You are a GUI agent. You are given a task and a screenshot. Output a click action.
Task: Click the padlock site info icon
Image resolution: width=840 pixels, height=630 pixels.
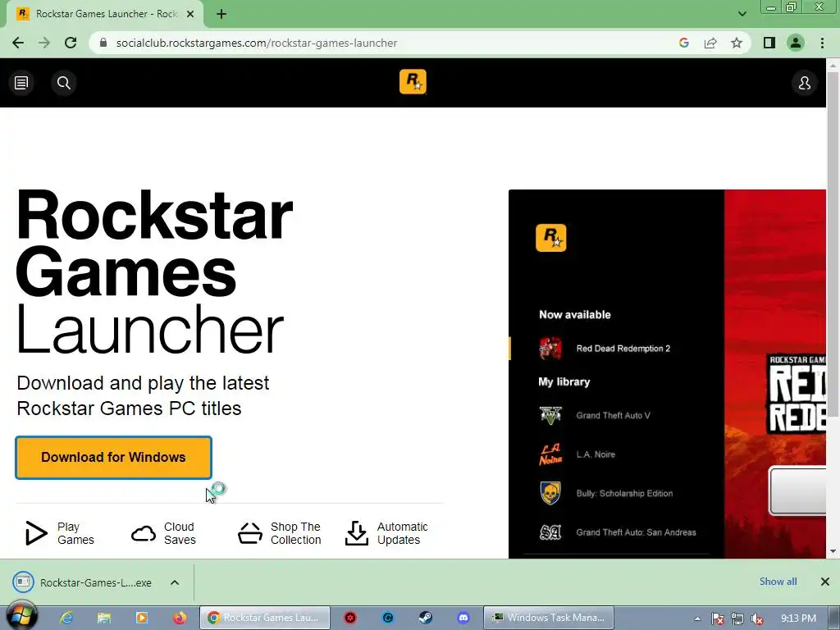point(103,43)
